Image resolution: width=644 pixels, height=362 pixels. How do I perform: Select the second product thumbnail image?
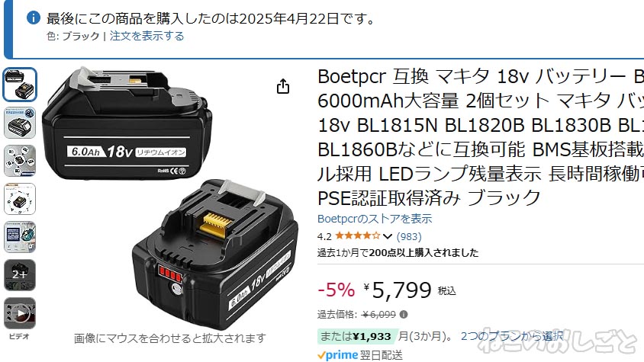tap(20, 123)
